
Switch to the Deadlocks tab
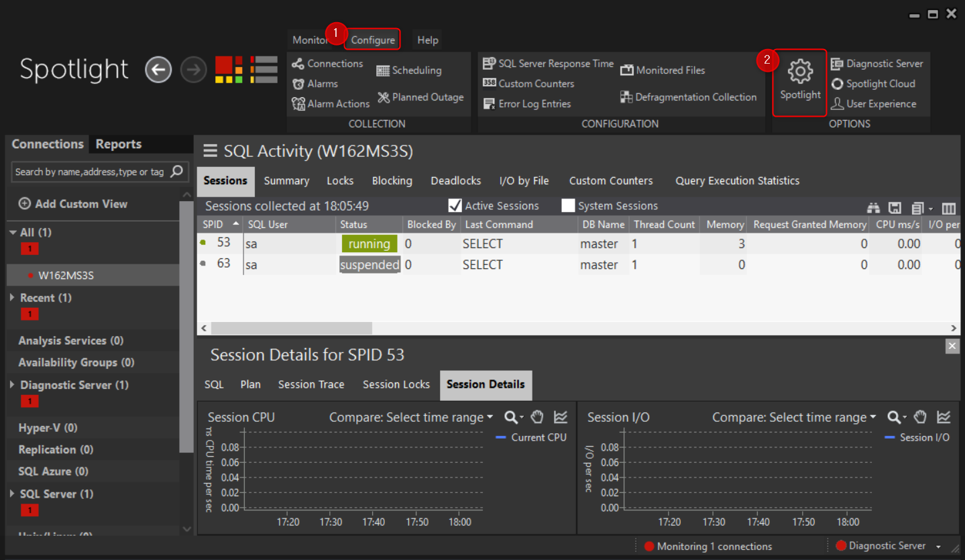click(x=455, y=180)
